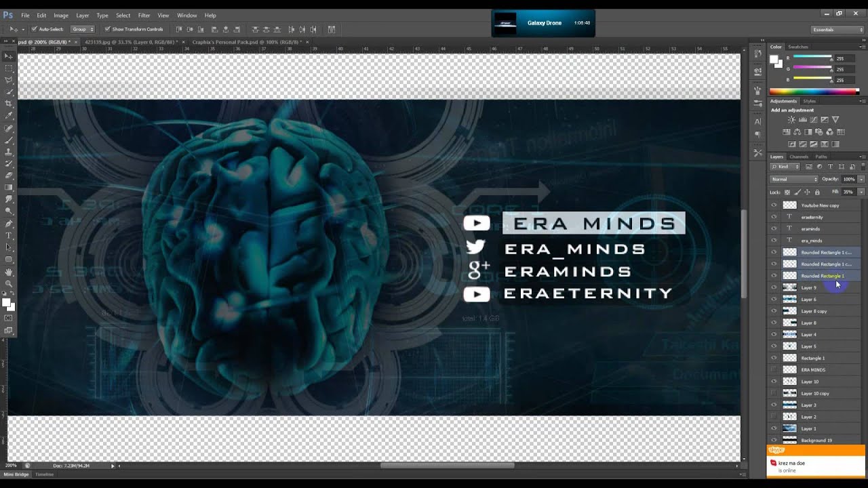Add a Brightness/Contrast adjustment
Screen dimensions: 868x488
791,120
